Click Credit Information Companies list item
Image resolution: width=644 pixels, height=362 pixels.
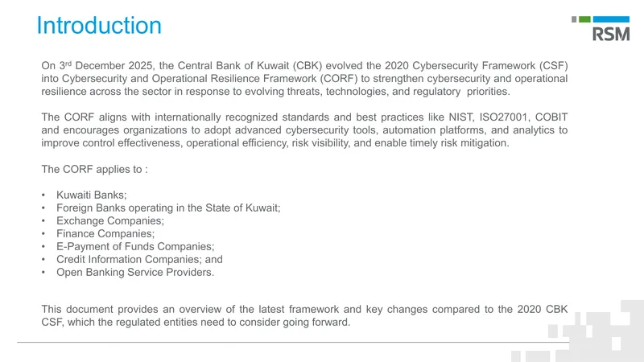pos(139,259)
